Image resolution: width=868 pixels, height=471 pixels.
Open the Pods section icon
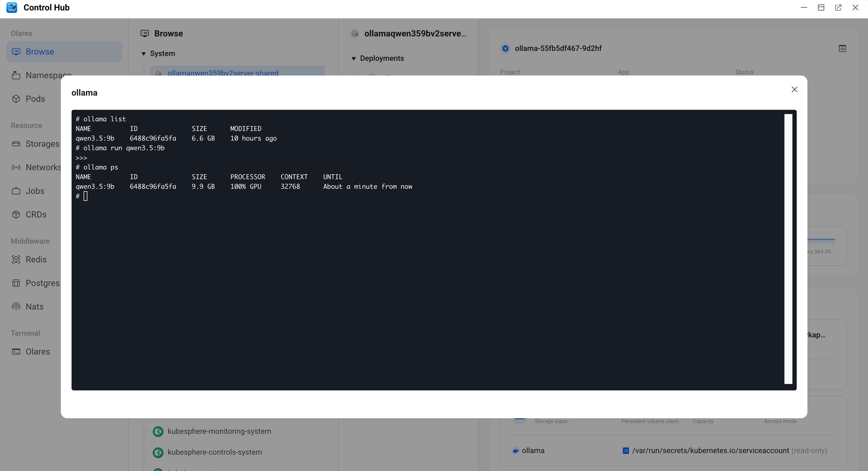click(16, 99)
